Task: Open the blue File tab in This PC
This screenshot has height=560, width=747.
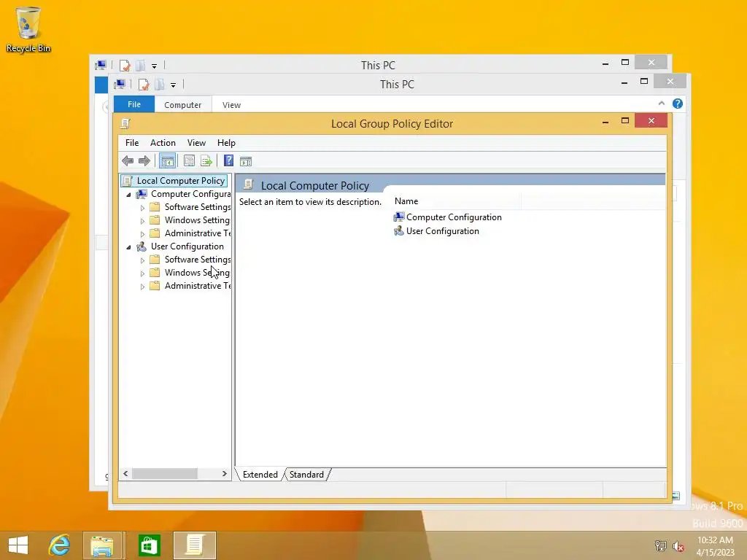Action: [x=134, y=104]
